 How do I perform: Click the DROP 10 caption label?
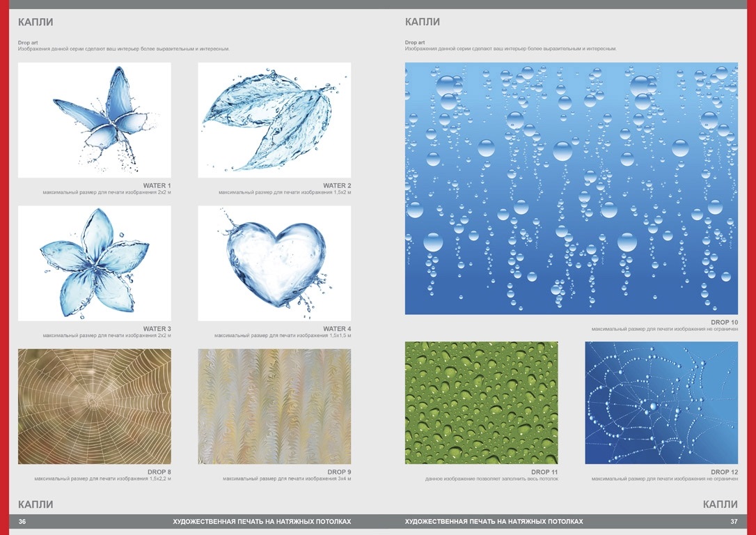724,323
